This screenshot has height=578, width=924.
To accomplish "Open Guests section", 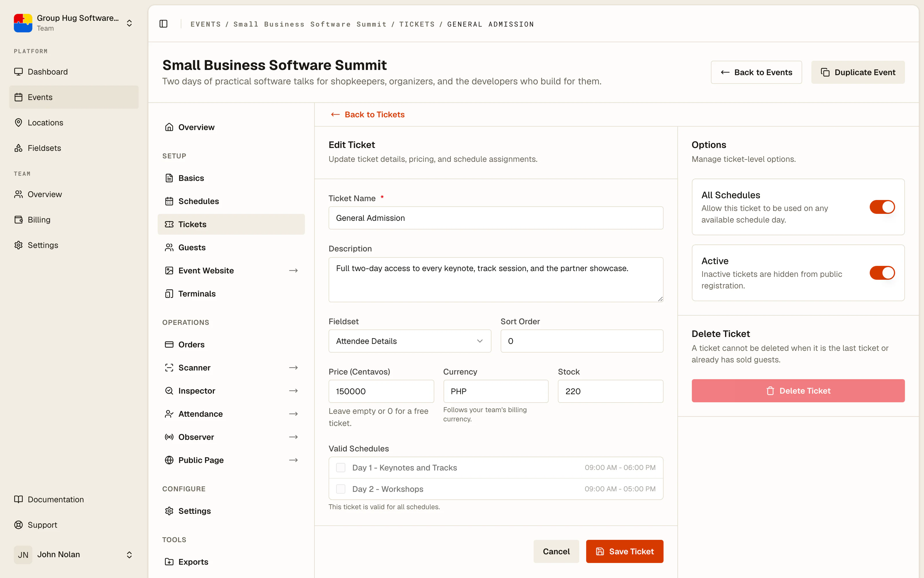I will [231, 247].
